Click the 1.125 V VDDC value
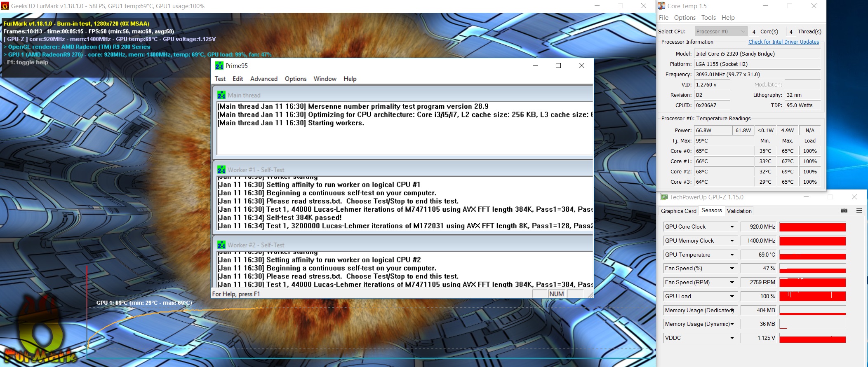 (x=759, y=338)
